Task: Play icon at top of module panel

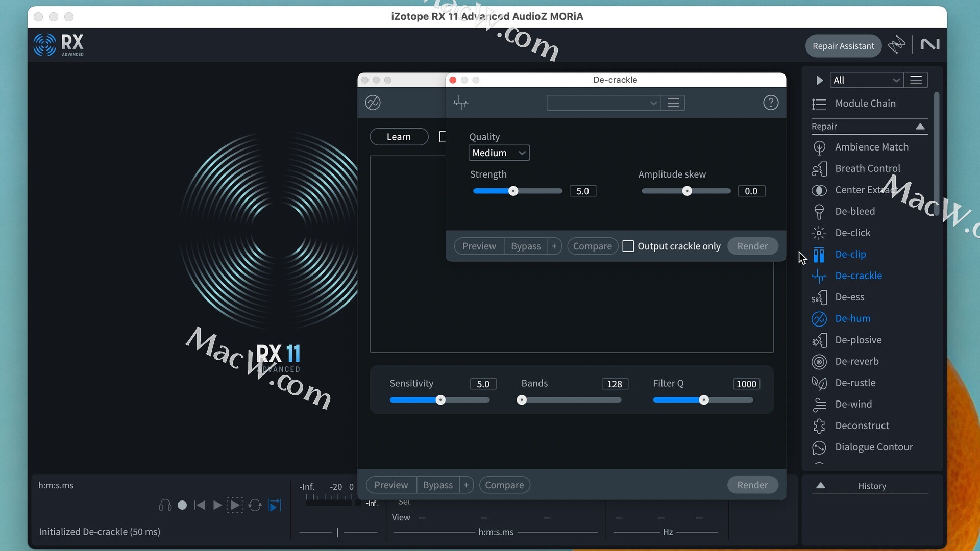Action: [819, 80]
